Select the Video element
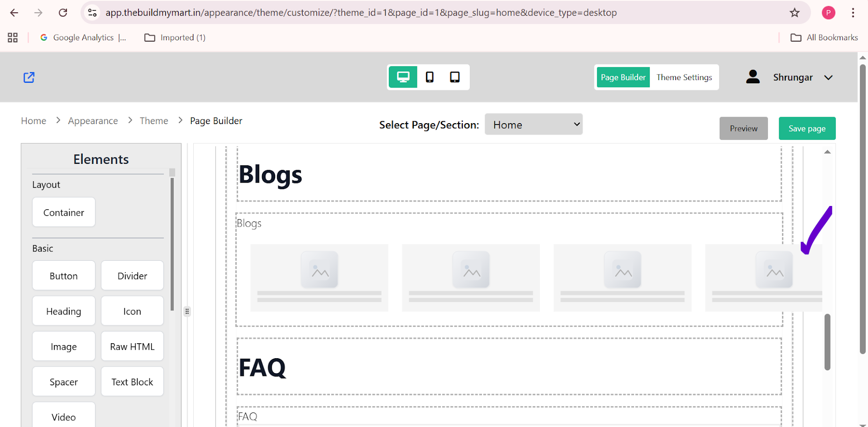The width and height of the screenshot is (868, 427). tap(64, 415)
